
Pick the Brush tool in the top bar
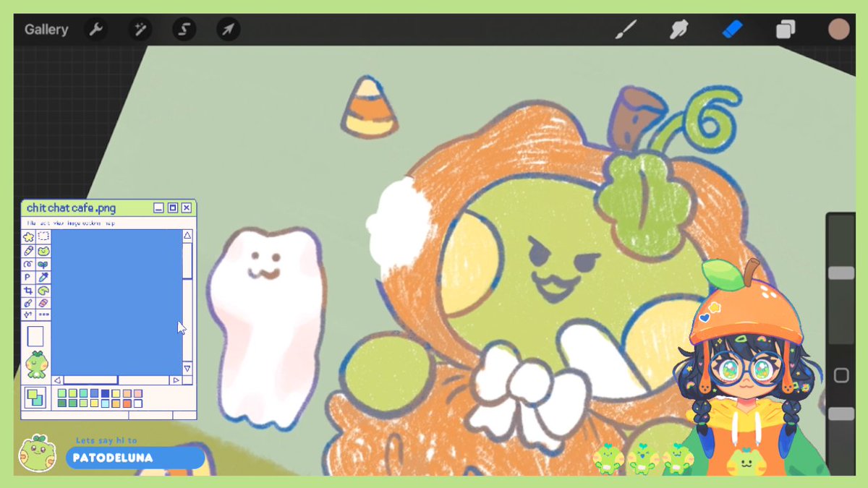625,29
